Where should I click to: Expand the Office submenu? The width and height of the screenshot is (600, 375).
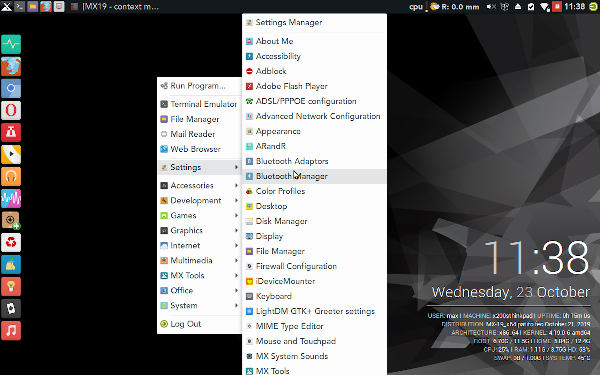click(199, 290)
